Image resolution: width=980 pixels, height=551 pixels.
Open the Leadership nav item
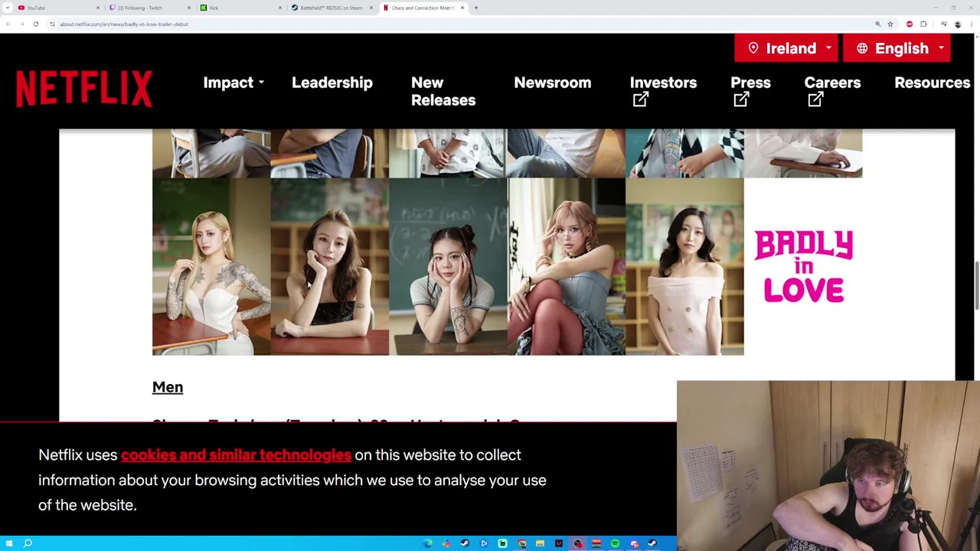click(332, 83)
